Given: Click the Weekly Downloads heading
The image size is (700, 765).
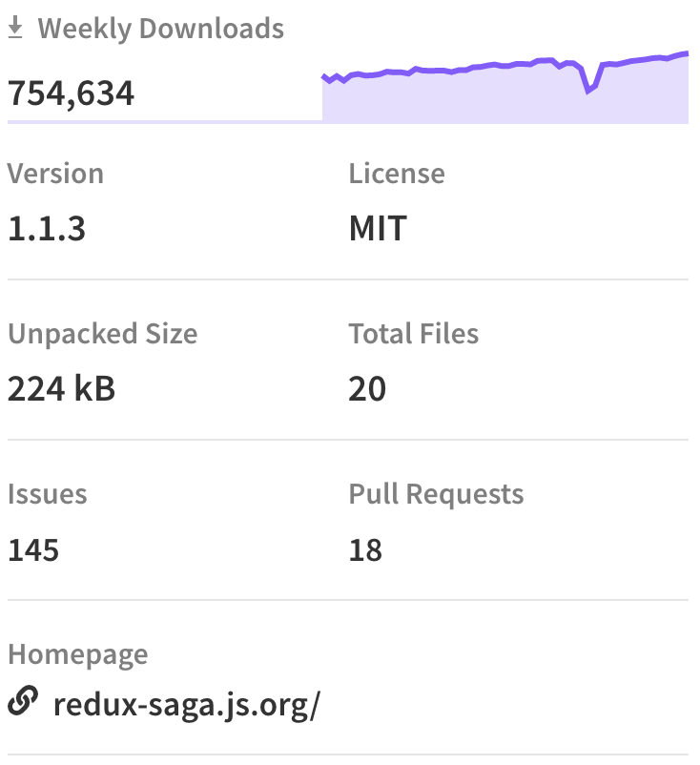Looking at the screenshot, I should 160,29.
